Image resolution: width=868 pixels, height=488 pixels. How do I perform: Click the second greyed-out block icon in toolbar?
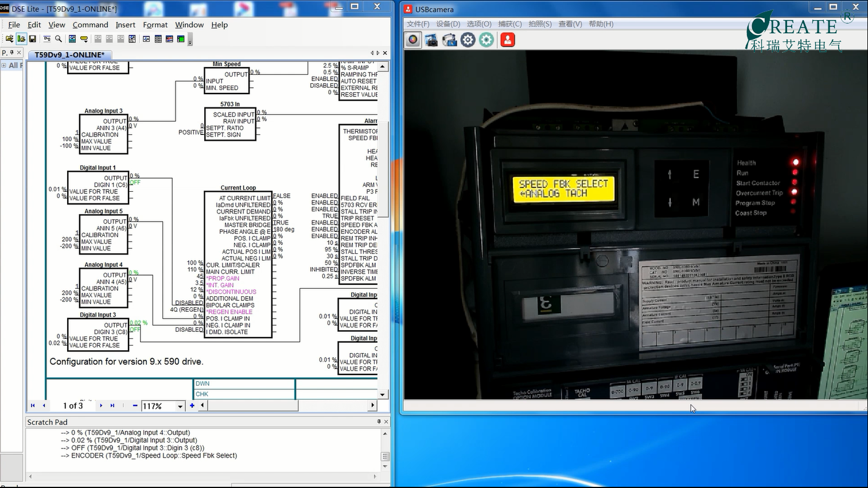pyautogui.click(x=109, y=39)
